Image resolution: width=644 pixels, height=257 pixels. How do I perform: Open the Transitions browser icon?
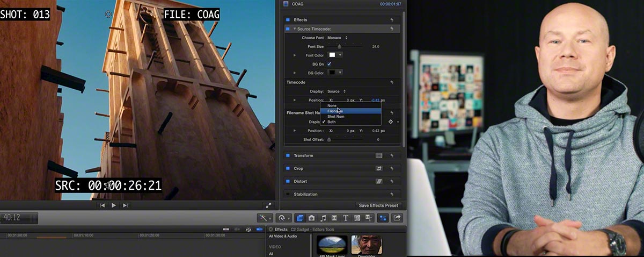click(334, 218)
